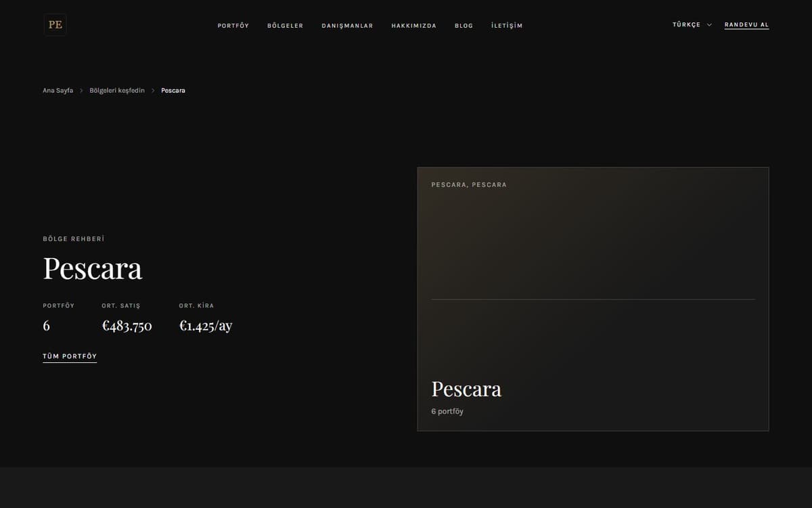Viewport: 812px width, 508px height.
Task: Expand the Türkçe language dropdown
Action: (x=692, y=25)
